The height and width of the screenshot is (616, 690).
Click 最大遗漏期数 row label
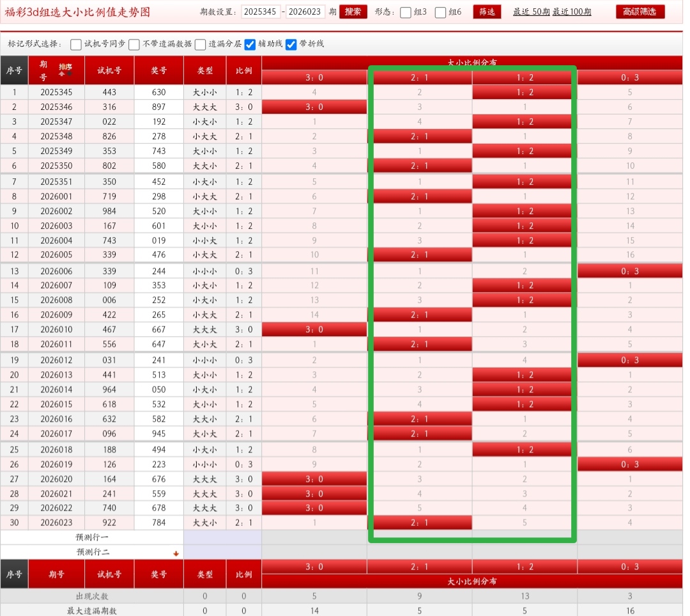click(x=92, y=611)
